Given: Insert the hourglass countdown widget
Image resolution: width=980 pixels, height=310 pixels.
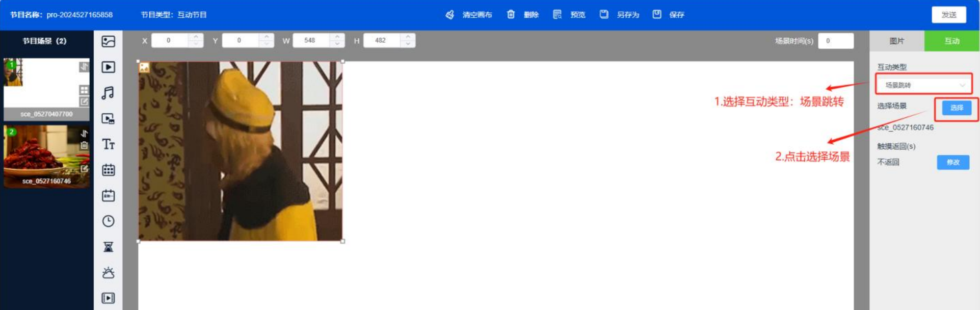Looking at the screenshot, I should coord(108,247).
